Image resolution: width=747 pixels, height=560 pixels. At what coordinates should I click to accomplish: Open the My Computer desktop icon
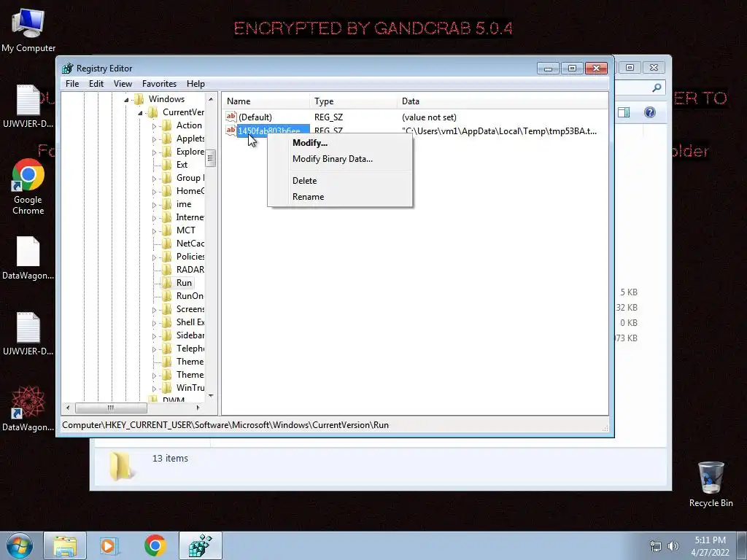point(28,29)
